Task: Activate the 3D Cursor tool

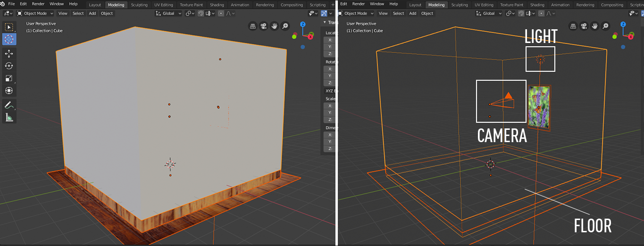Action: point(9,40)
